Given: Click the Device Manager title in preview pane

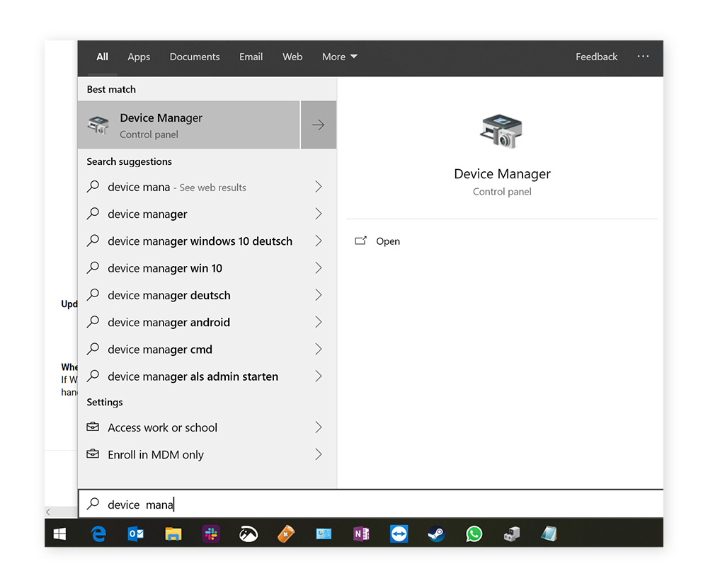Looking at the screenshot, I should (502, 174).
